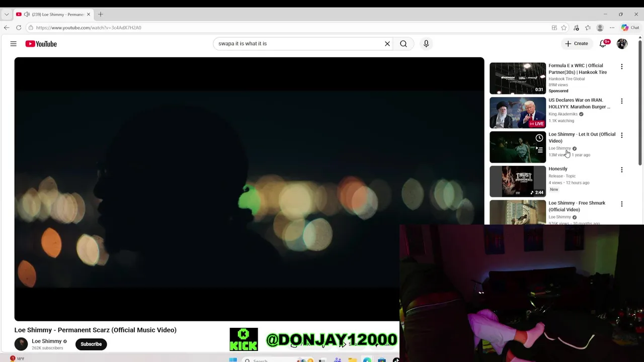Open the tab list dropdown chevron

(x=7, y=14)
